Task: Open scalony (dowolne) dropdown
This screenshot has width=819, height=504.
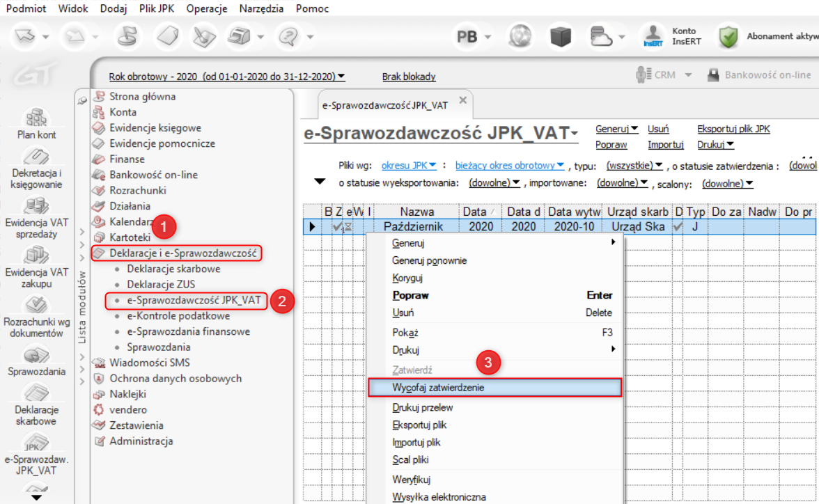Action: (727, 183)
